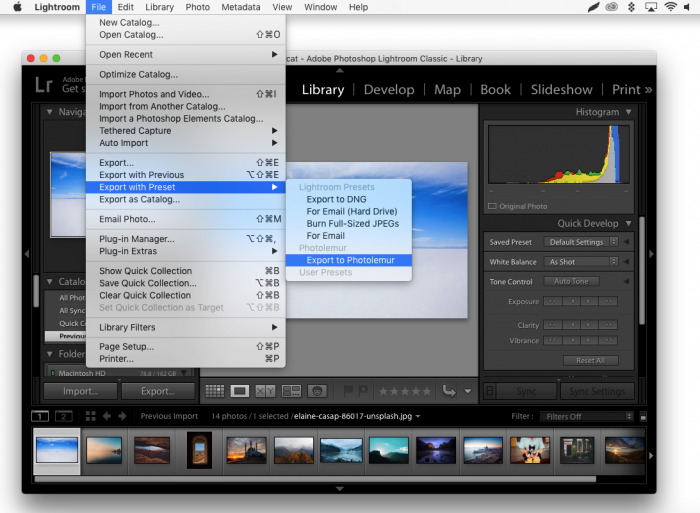The height and width of the screenshot is (513, 700).
Task: Click filename elaine-casap-86017-unsplash.jpg dropdown
Action: tap(356, 416)
